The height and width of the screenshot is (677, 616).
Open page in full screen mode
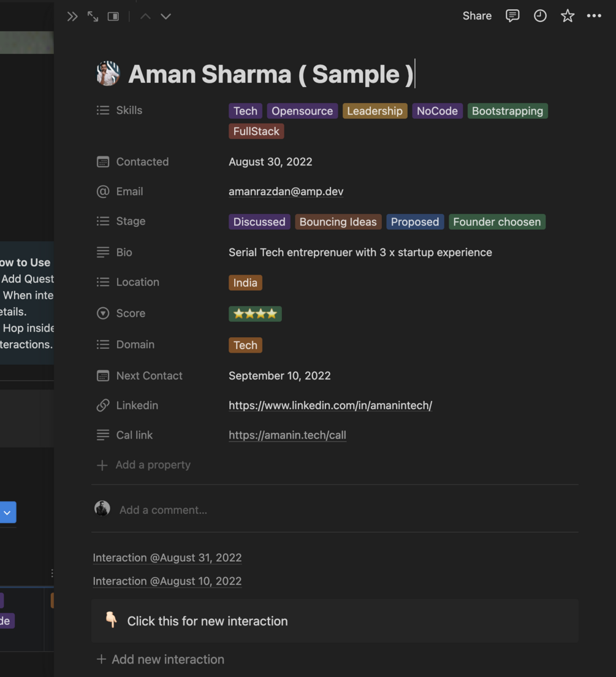point(93,17)
